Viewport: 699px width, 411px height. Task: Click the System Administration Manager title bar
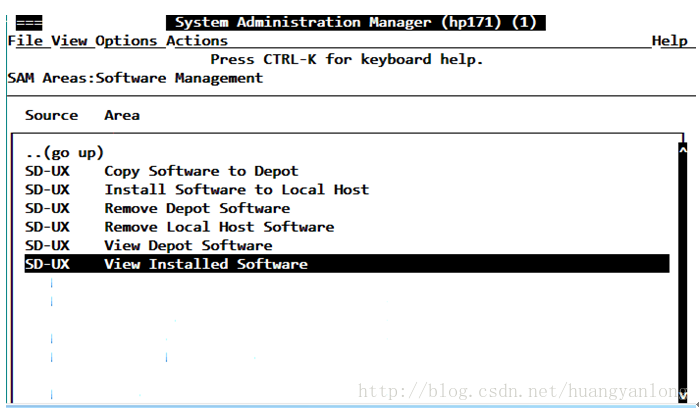(356, 22)
